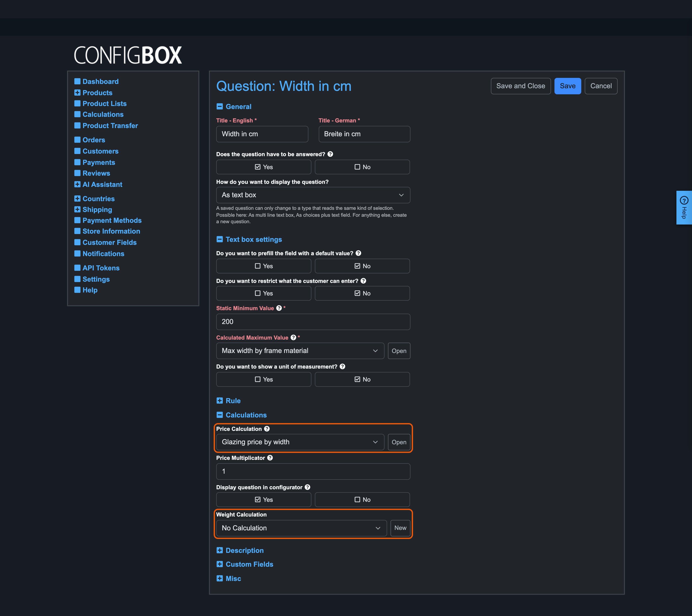Open the question display type dropdown
The height and width of the screenshot is (616, 692).
point(313,195)
